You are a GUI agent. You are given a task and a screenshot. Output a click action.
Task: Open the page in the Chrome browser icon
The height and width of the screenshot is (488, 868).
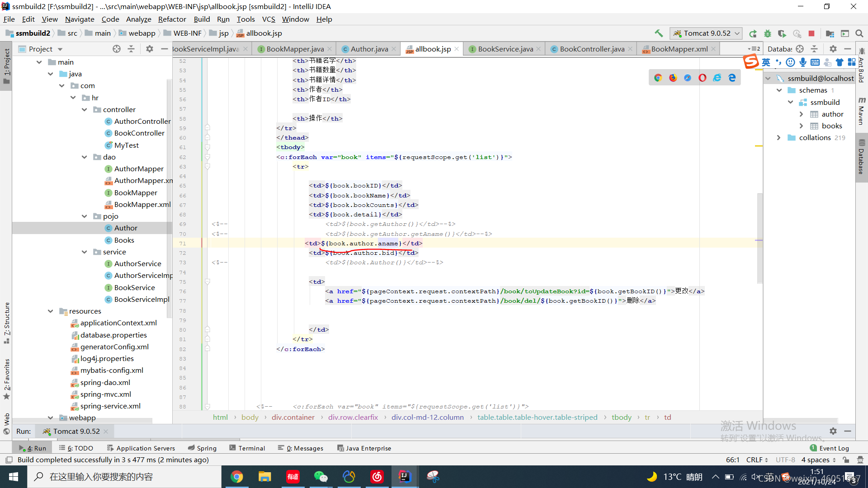point(658,78)
